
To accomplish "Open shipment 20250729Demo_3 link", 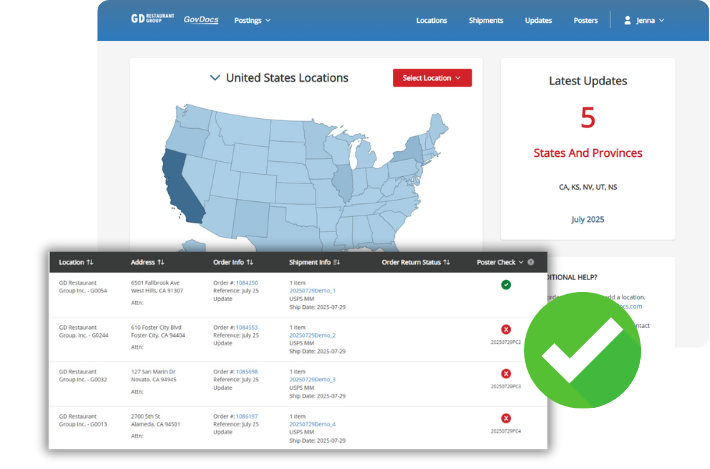I will (312, 379).
